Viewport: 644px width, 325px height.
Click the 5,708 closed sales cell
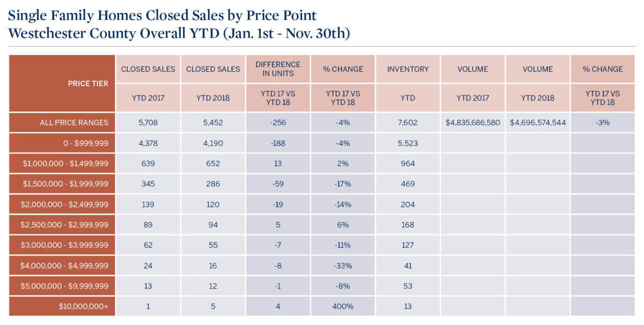click(x=148, y=122)
